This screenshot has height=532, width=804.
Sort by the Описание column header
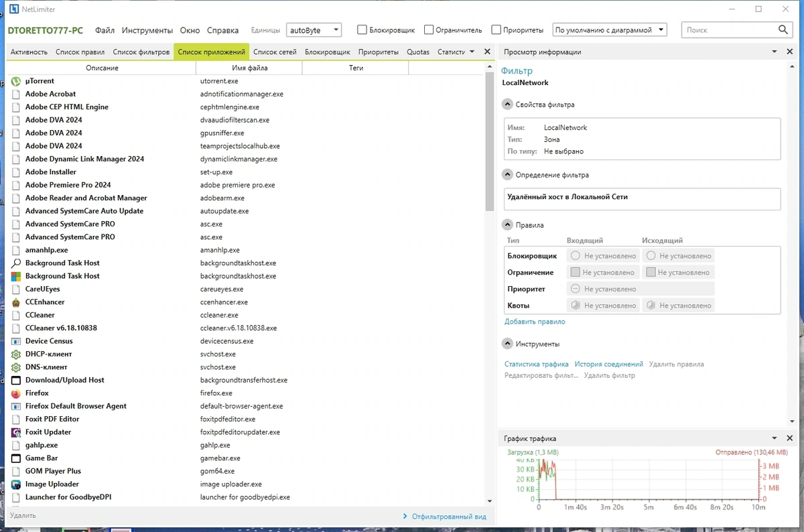coord(102,68)
